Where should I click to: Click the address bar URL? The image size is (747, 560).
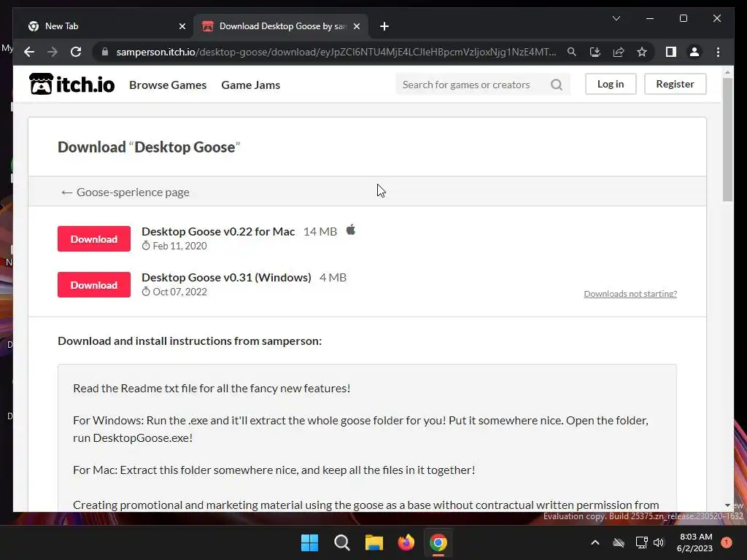pyautogui.click(x=336, y=52)
